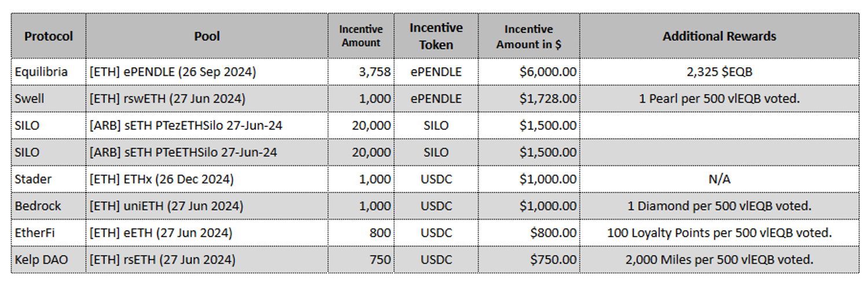868x284 pixels.
Task: Click the Swell protocol cell
Action: coord(30,99)
